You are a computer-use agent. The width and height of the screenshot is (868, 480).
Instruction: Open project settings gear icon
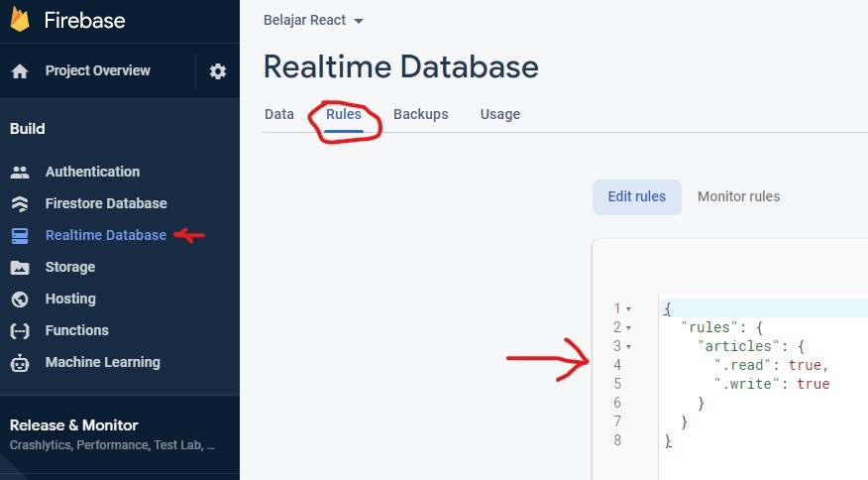tap(218, 71)
